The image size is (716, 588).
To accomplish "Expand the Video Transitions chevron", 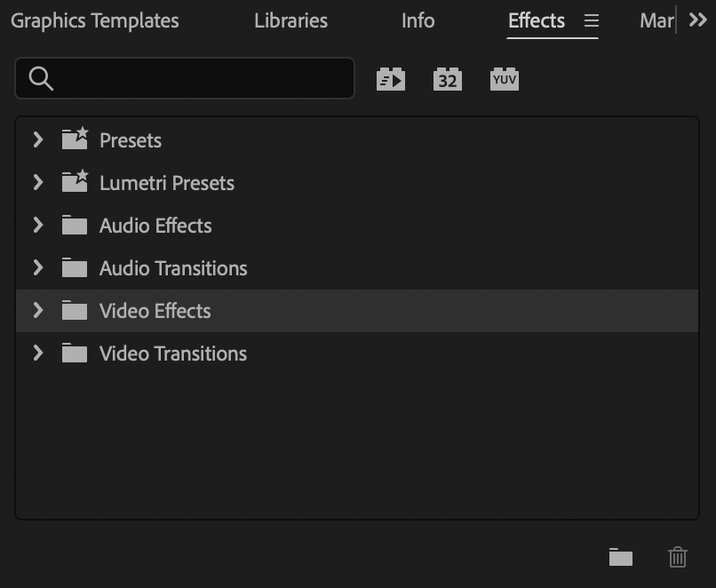I will pyautogui.click(x=38, y=353).
